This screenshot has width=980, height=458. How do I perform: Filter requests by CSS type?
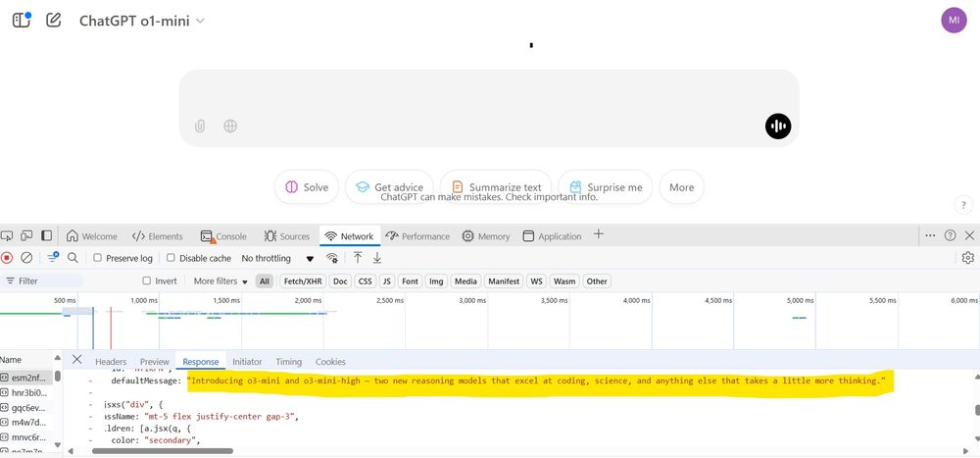coord(365,280)
